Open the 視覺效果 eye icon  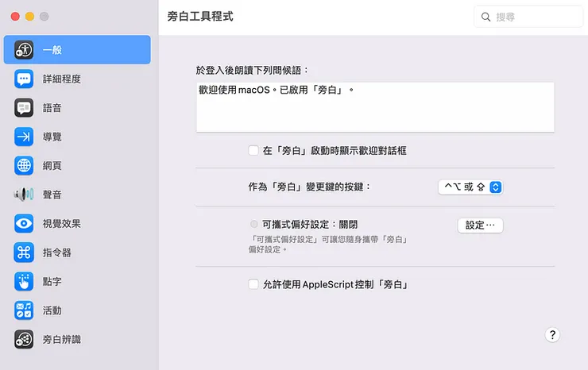(x=24, y=223)
